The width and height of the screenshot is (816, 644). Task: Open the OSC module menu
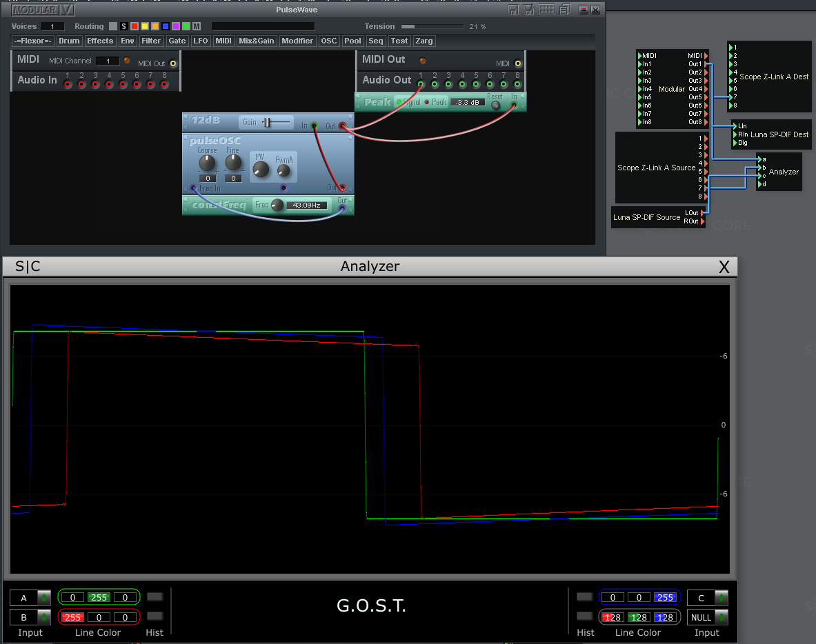click(x=329, y=41)
